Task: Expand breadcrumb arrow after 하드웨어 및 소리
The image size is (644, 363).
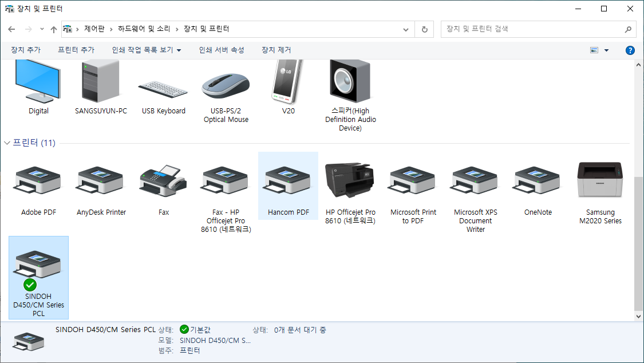Action: [177, 29]
